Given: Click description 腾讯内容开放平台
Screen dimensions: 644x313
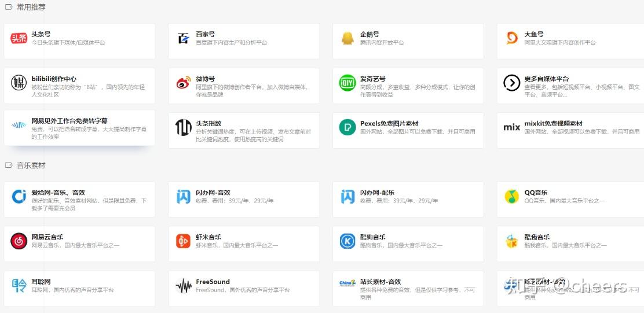Looking at the screenshot, I should [x=382, y=42].
